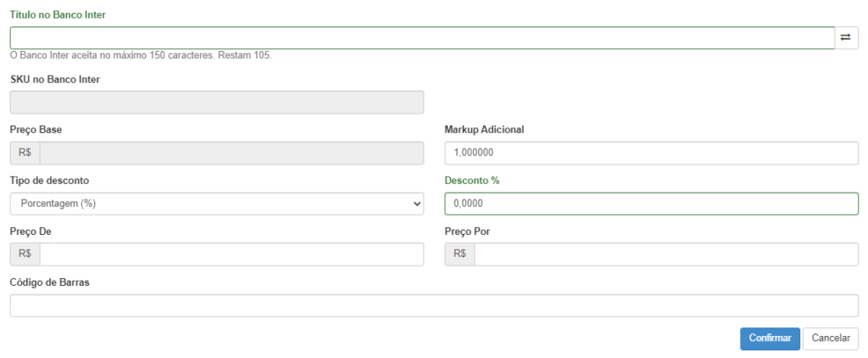Focus the Preço De input field
The height and width of the screenshot is (358, 868).
click(x=231, y=255)
